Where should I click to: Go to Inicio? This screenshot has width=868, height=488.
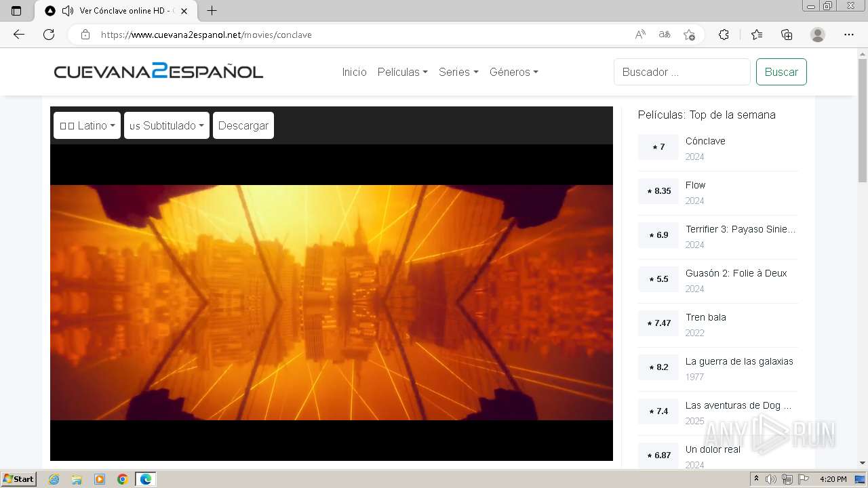point(354,72)
